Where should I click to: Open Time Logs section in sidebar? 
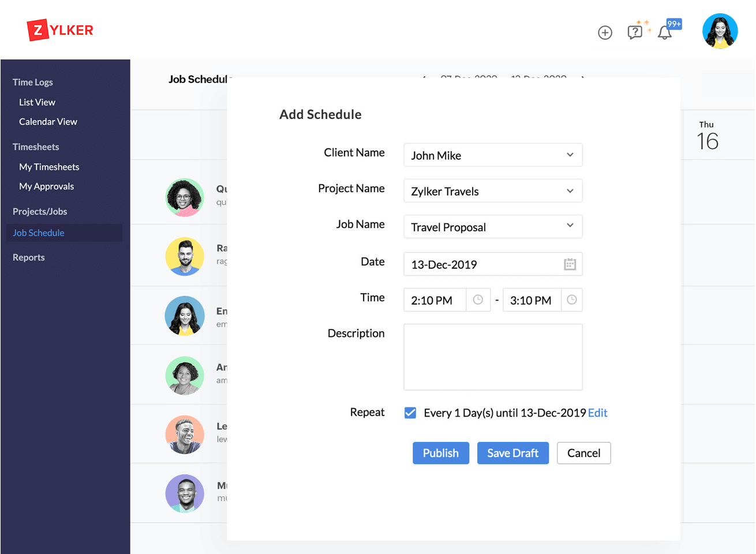click(x=33, y=82)
